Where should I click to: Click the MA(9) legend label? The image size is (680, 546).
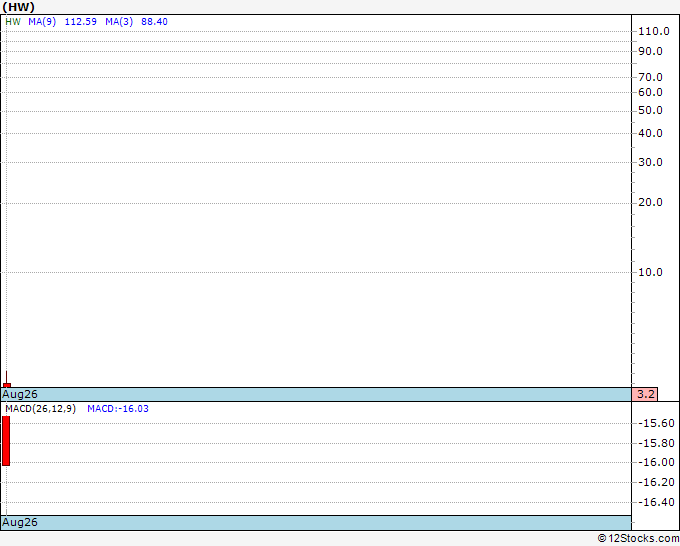42,22
